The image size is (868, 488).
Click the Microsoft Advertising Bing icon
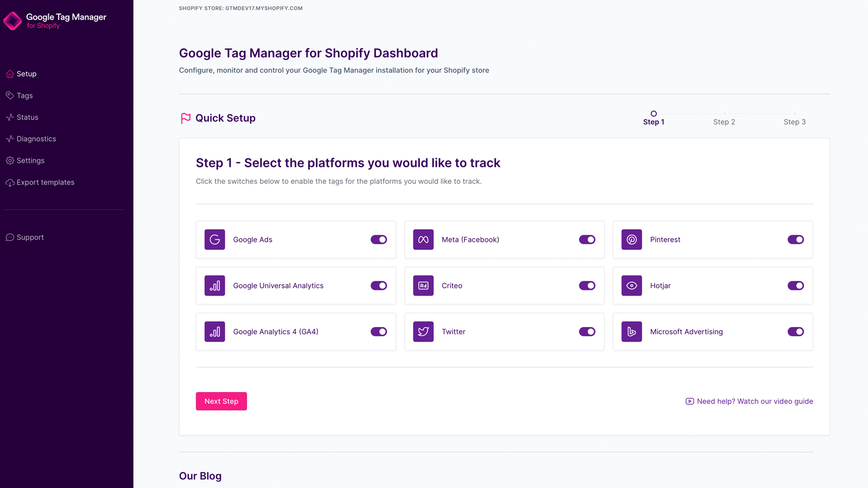click(x=631, y=332)
